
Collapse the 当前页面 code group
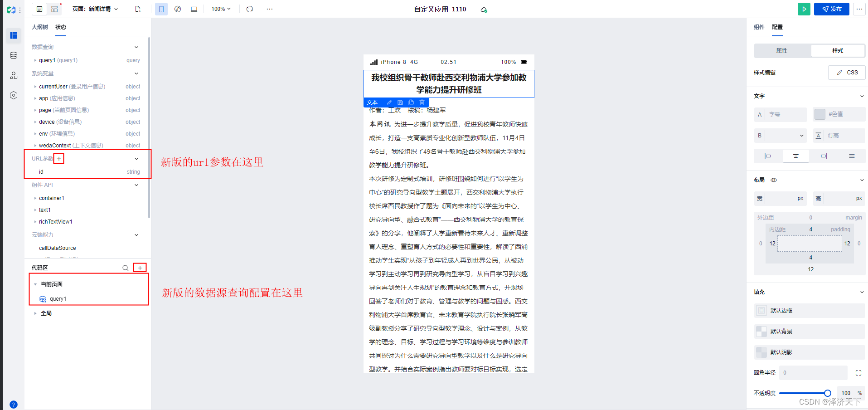click(35, 284)
